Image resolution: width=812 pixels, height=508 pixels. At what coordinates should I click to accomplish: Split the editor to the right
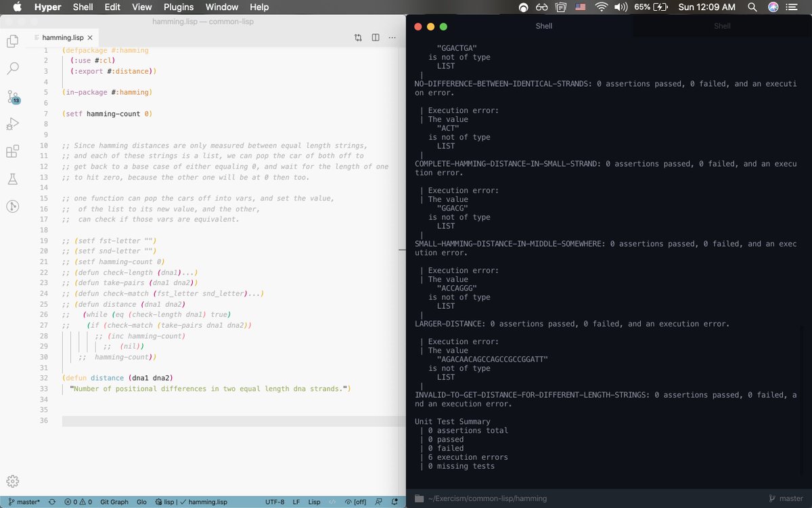[376, 38]
